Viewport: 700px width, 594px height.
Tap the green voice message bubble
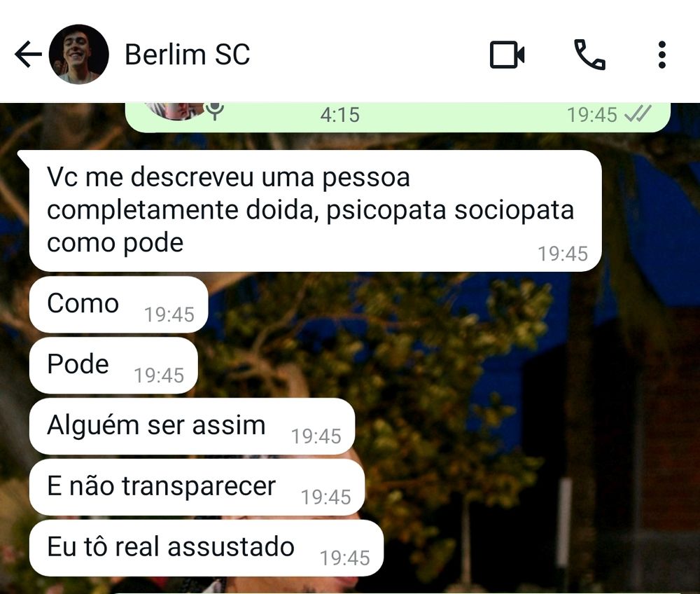pyautogui.click(x=398, y=117)
